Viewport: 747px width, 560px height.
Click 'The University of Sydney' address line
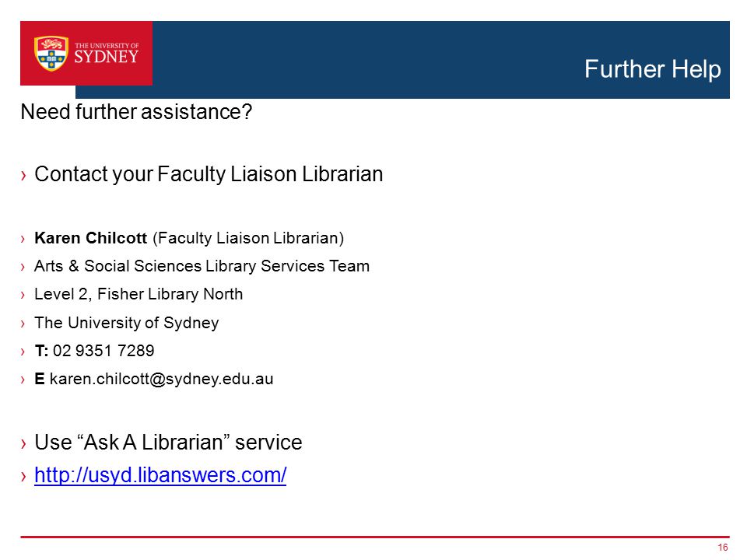tap(127, 323)
